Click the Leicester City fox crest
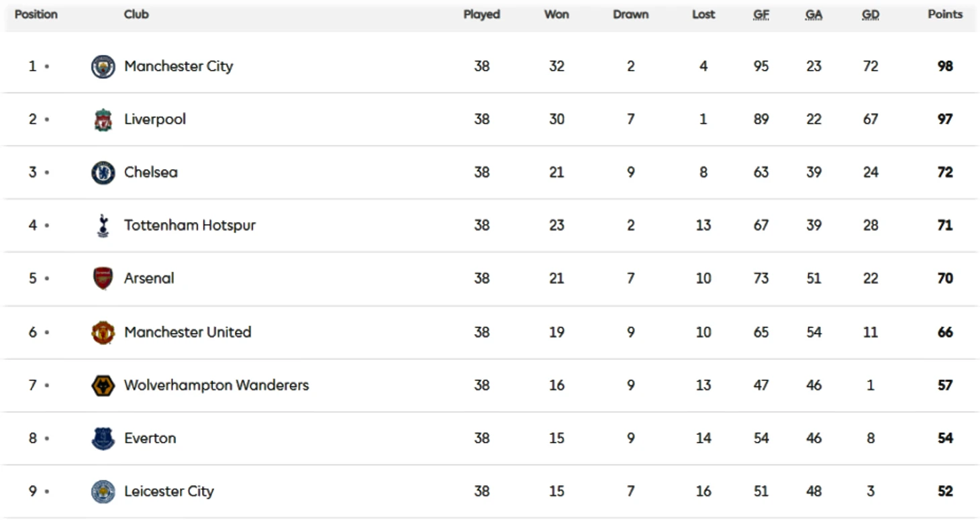Image resolution: width=980 pixels, height=520 pixels. 103,491
